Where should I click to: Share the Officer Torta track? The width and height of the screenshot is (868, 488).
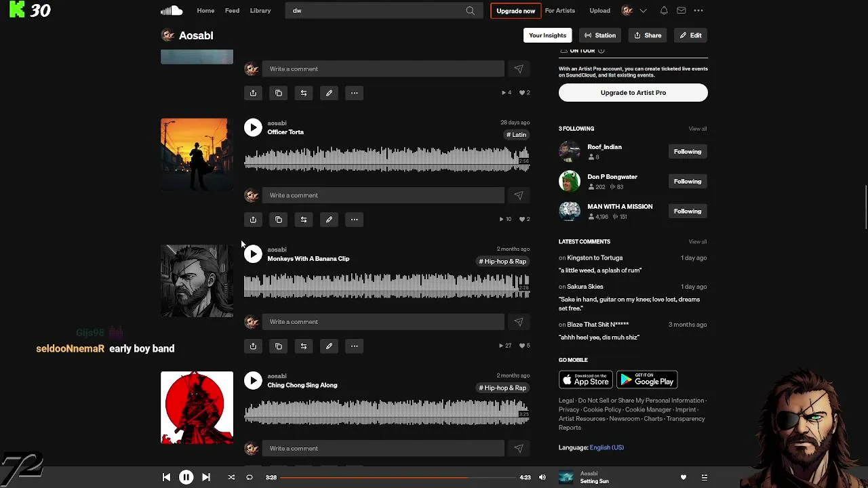pyautogui.click(x=253, y=220)
